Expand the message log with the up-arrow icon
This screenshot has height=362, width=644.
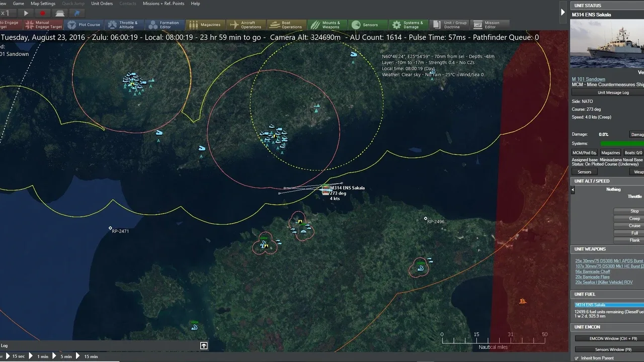[204, 345]
